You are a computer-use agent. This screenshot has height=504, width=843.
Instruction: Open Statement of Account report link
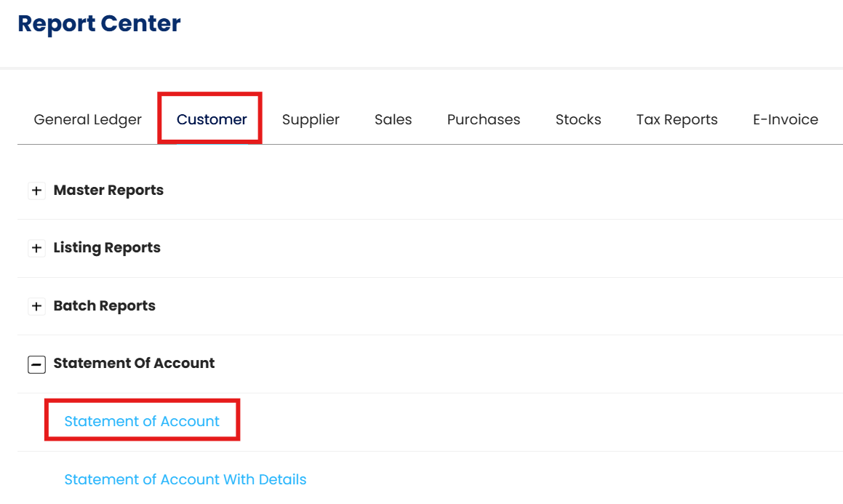[x=142, y=421]
